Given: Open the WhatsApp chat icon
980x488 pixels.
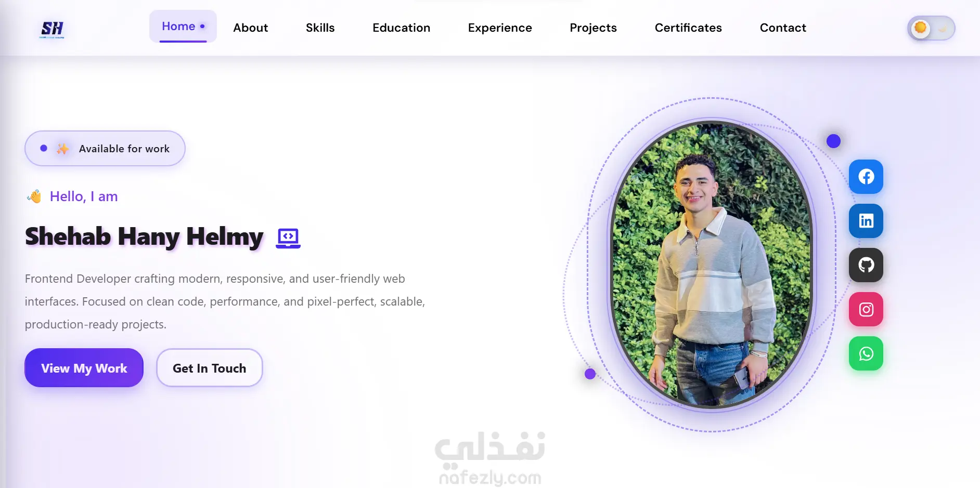Looking at the screenshot, I should (x=866, y=353).
